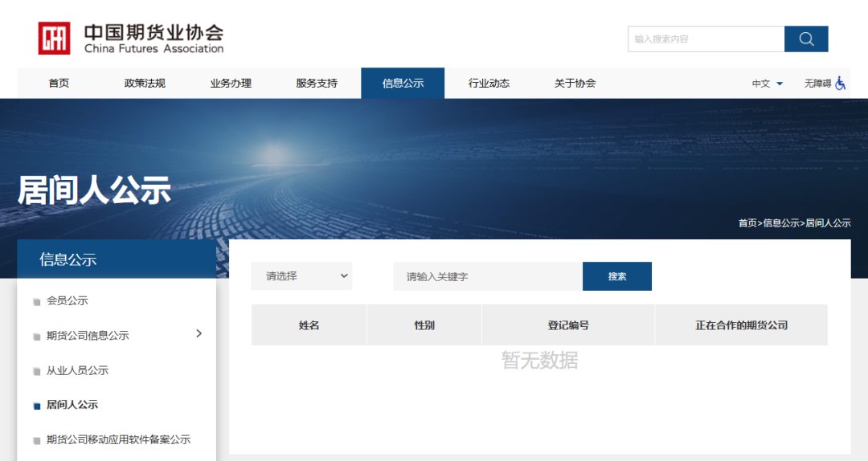The height and width of the screenshot is (461, 868).
Task: Open 从业人员公示 in the sidebar
Action: pos(77,370)
